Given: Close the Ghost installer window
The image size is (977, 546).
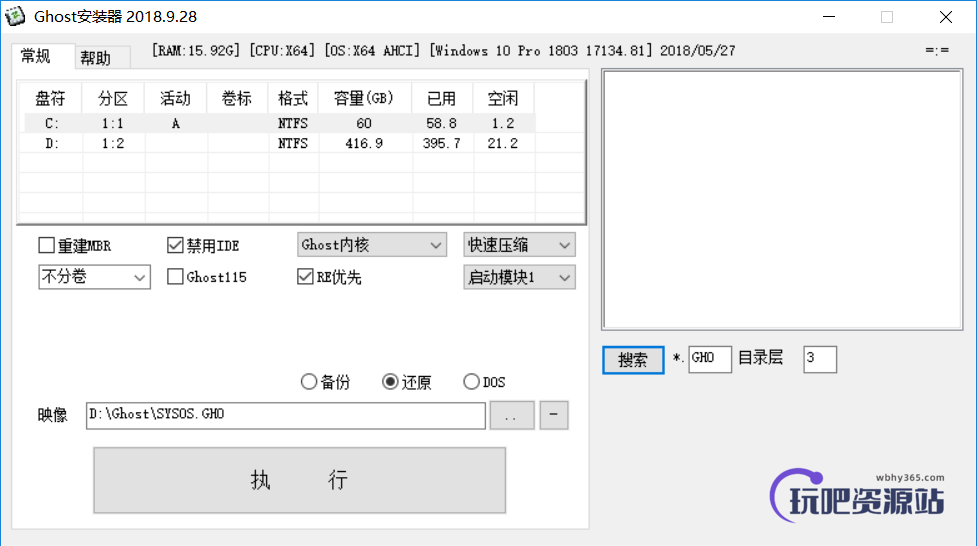Looking at the screenshot, I should [946, 17].
